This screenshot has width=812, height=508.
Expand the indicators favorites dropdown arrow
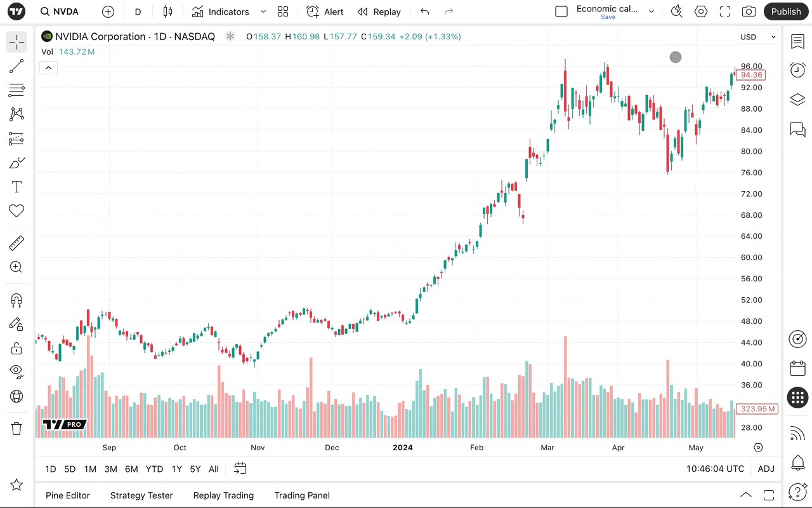[263, 11]
